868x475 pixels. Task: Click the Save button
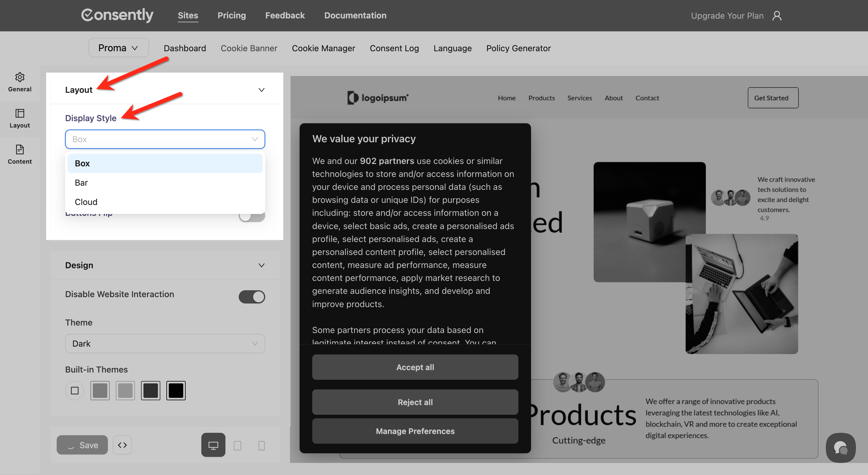pyautogui.click(x=82, y=445)
